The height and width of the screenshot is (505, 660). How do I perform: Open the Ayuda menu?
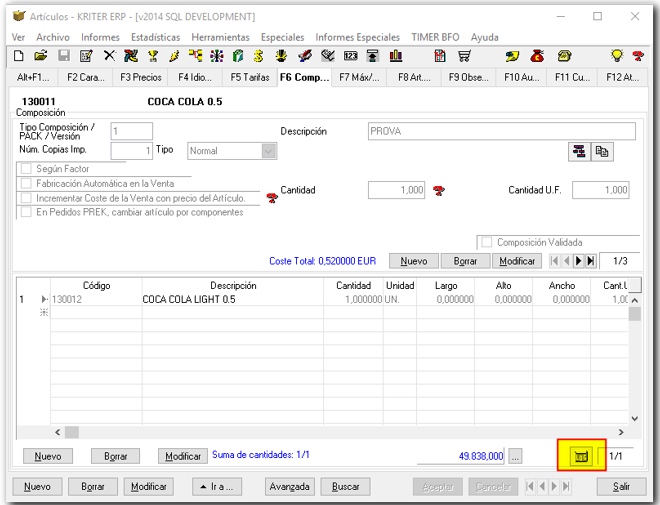click(x=484, y=37)
